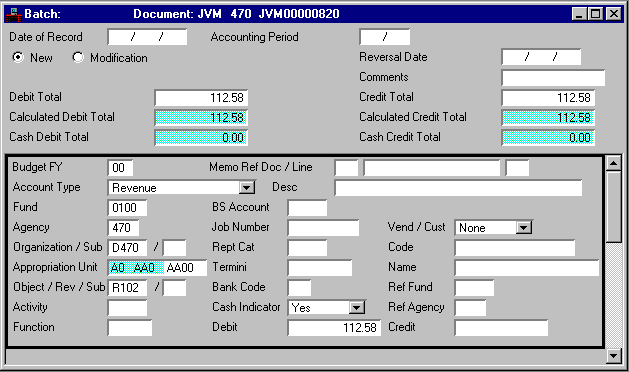Image resolution: width=629 pixels, height=372 pixels.
Task: Click the scrollbar down arrow button
Action: coord(614,355)
